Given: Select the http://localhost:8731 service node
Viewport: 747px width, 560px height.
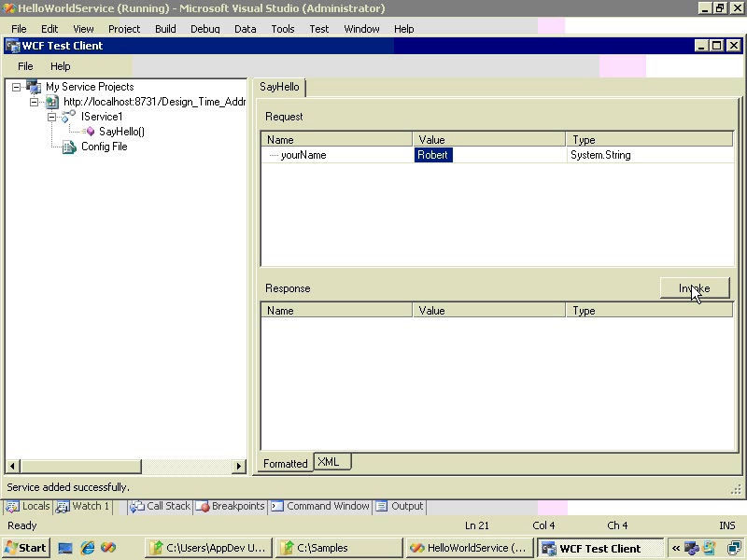Looking at the screenshot, I should tap(154, 102).
